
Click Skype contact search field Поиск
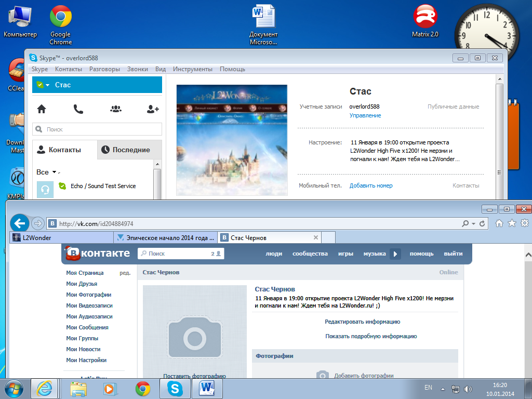pos(97,129)
